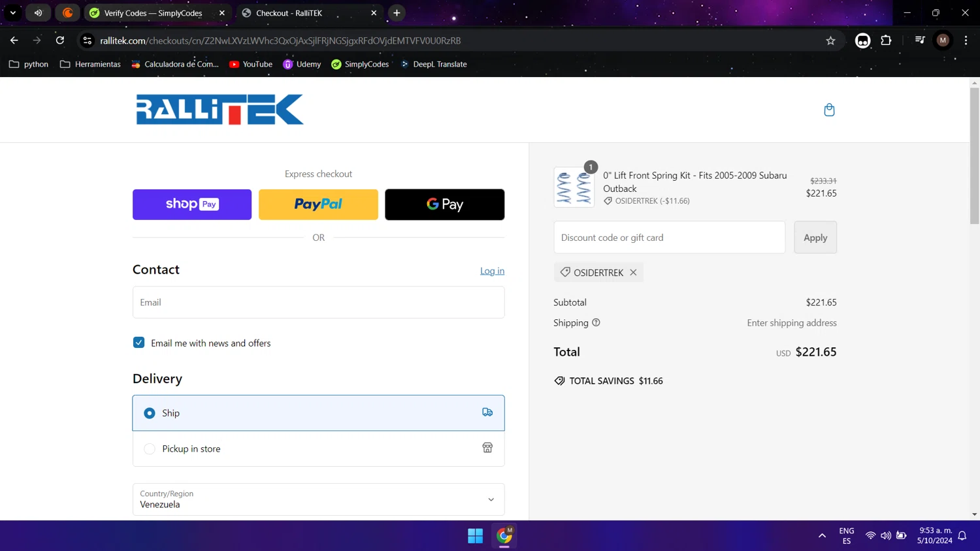
Task: Open Chrome three-dot menu
Action: (966, 40)
